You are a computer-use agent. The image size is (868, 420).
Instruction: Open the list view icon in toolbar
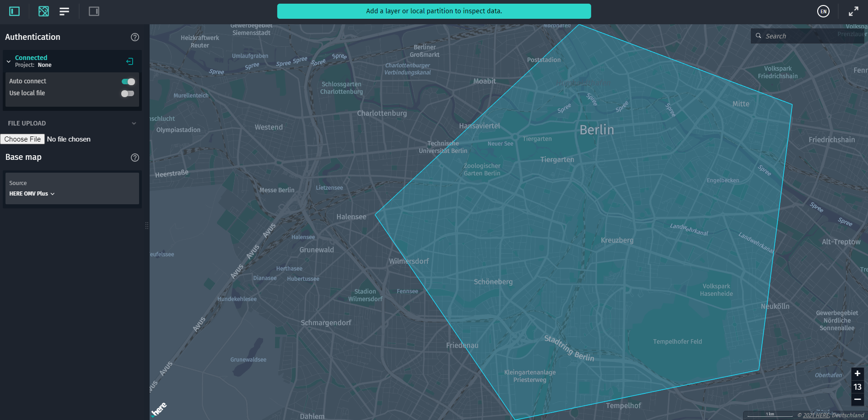pyautogui.click(x=64, y=11)
